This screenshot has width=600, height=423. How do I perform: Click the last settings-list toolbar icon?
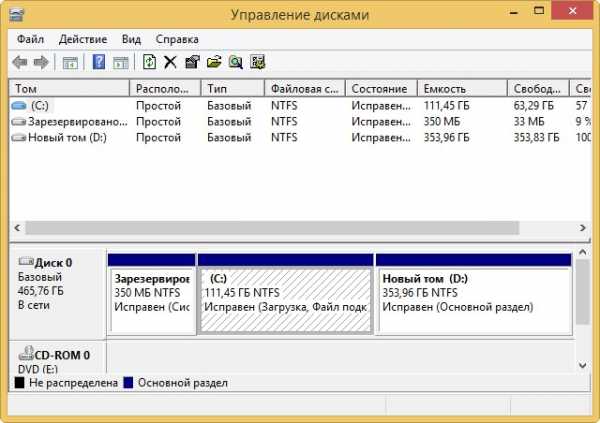point(258,62)
